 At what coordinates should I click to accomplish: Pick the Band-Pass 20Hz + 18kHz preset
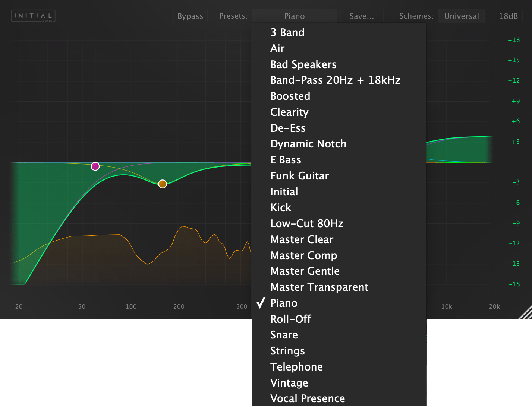pyautogui.click(x=335, y=80)
